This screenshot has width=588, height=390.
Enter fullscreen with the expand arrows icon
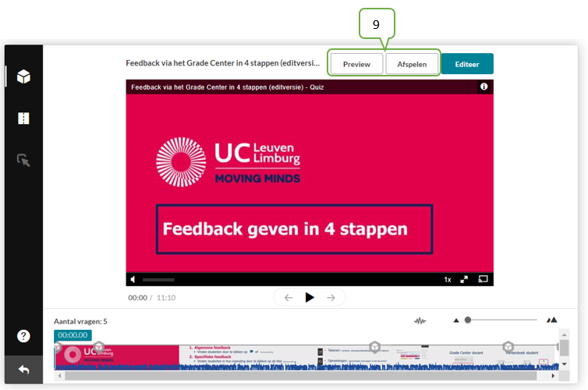464,280
